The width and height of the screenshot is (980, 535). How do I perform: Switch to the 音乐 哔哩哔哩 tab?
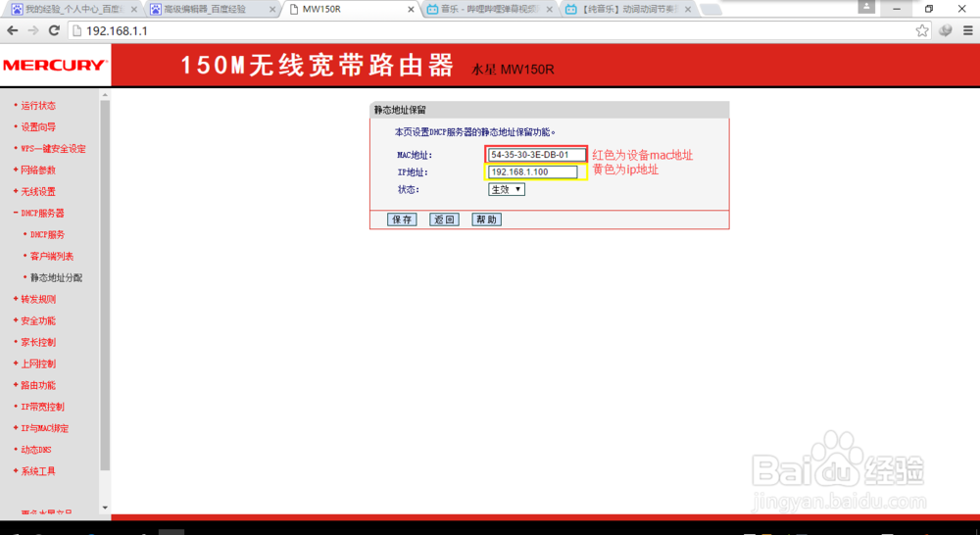(489, 10)
